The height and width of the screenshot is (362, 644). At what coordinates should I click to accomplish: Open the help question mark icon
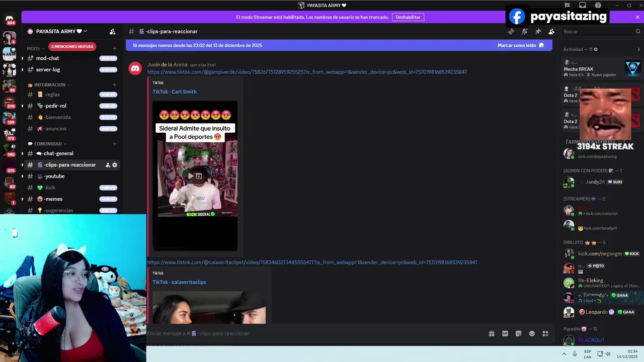point(598,5)
